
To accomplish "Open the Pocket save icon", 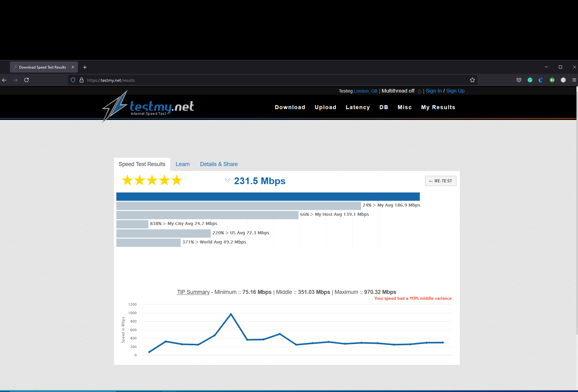I will [x=519, y=80].
